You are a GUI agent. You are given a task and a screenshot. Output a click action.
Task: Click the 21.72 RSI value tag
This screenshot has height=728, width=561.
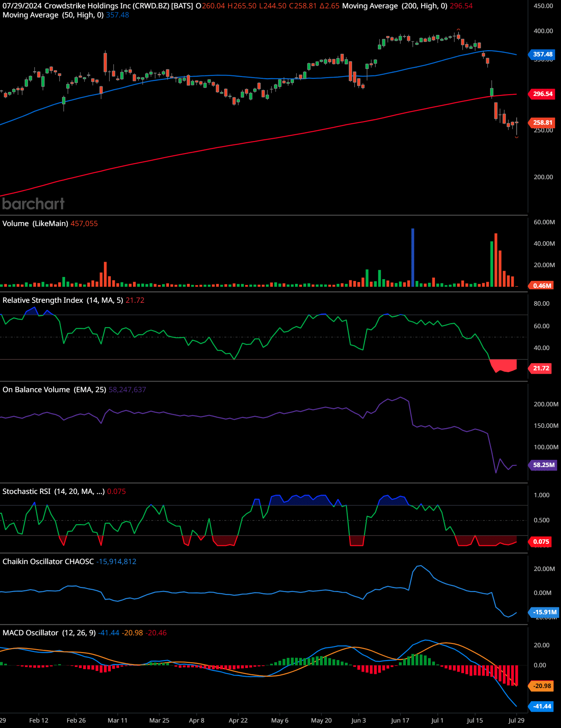(x=540, y=369)
